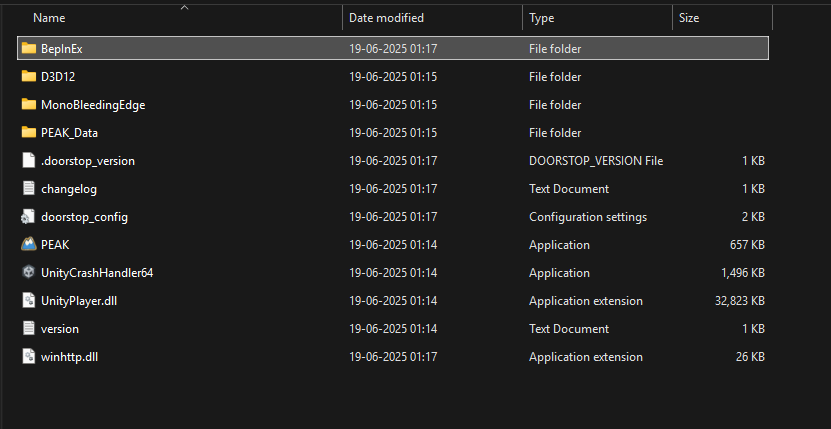Click the D3D12 folder icon
The width and height of the screenshot is (831, 429).
click(x=29, y=76)
